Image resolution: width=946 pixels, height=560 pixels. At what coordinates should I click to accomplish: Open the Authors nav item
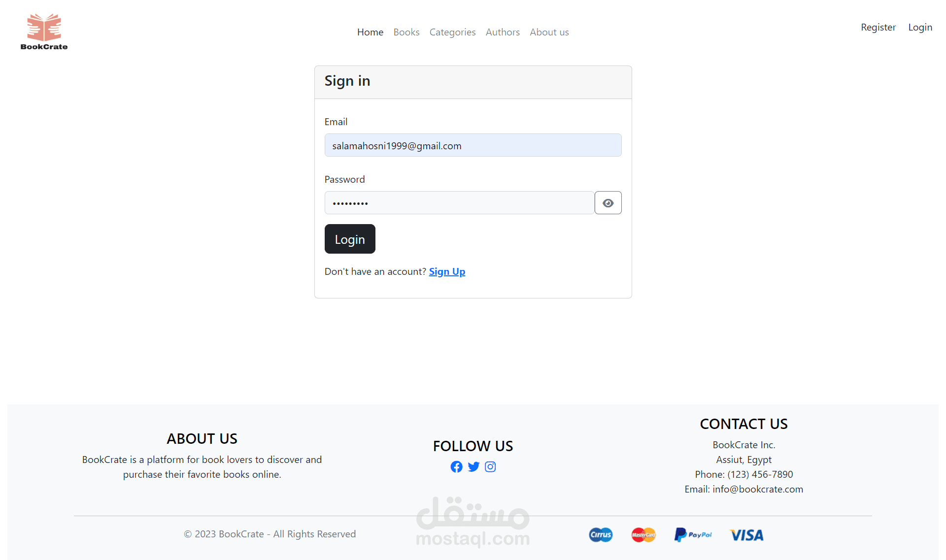[x=503, y=32]
